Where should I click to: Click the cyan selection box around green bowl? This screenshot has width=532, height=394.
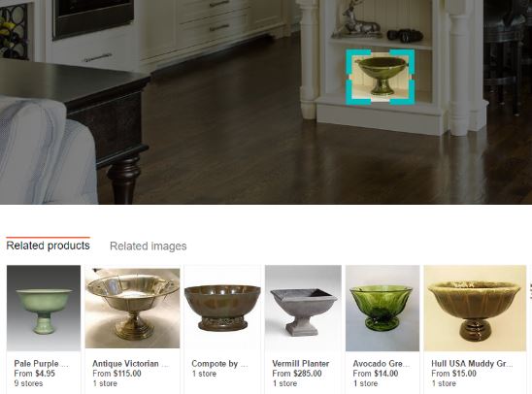[x=380, y=77]
